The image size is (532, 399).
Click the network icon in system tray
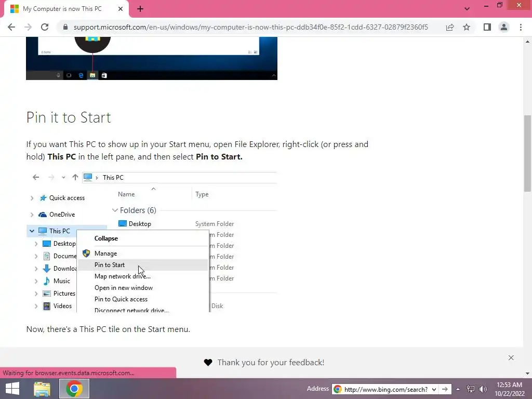470,389
